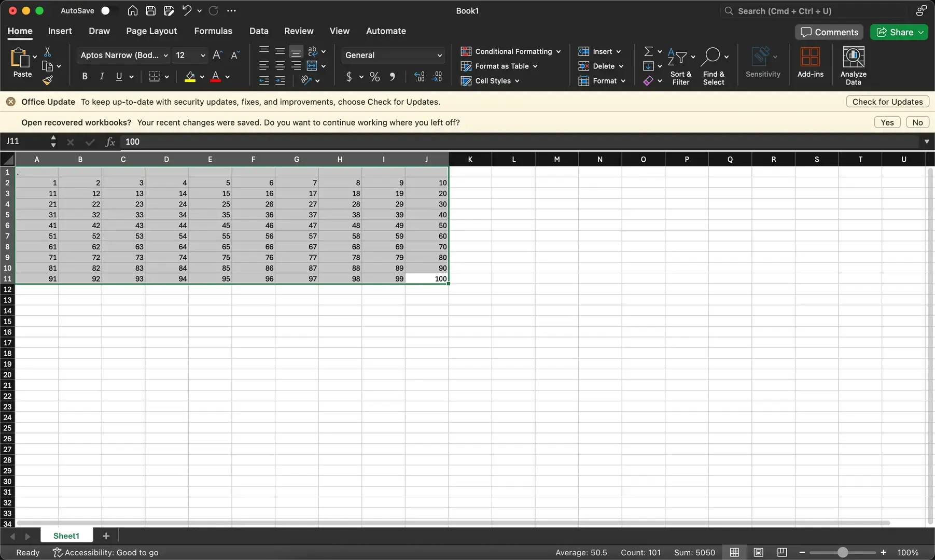The image size is (935, 560).
Task: Toggle Italic formatting
Action: (x=102, y=77)
